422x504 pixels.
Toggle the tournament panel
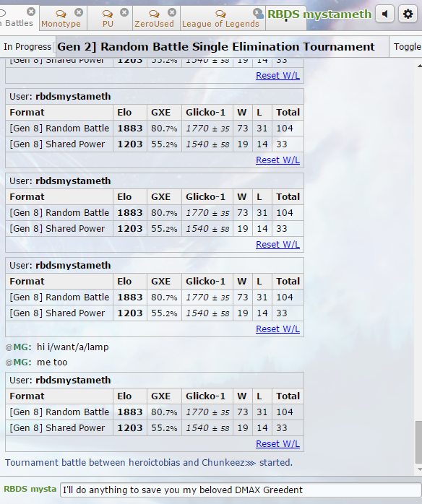tap(407, 47)
